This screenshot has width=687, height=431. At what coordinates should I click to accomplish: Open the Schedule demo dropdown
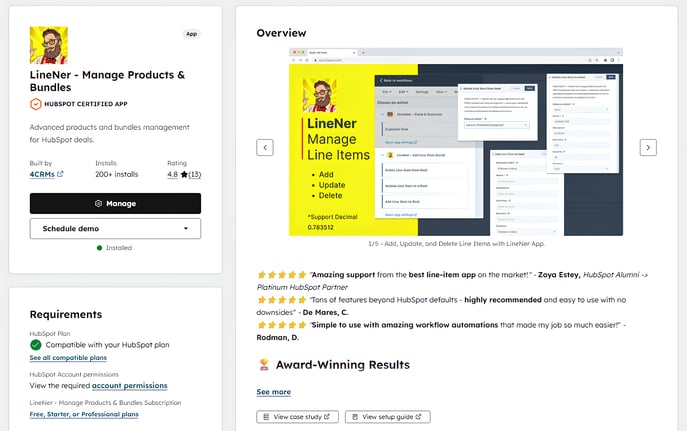(x=115, y=229)
